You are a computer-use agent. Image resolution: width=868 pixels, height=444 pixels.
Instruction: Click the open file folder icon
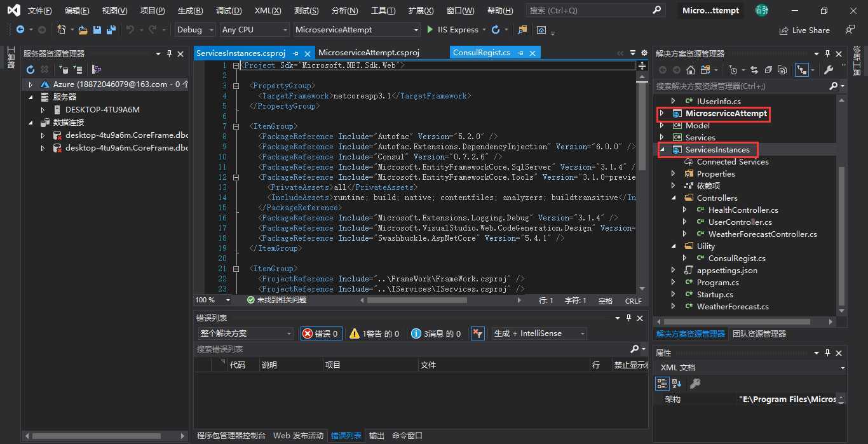83,30
